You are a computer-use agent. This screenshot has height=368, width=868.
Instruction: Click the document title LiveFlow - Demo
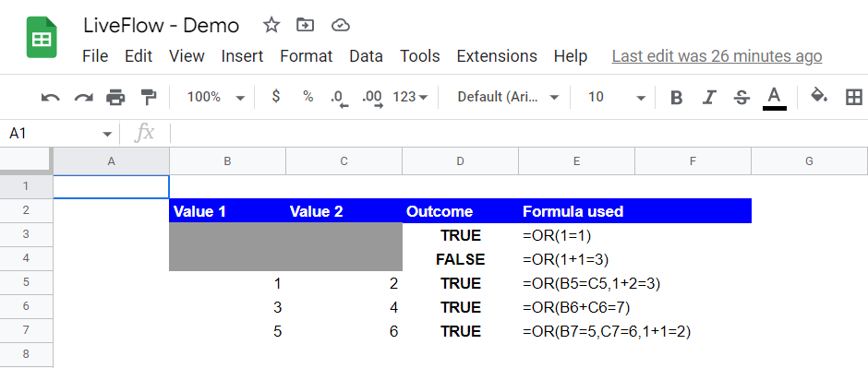[x=161, y=26]
